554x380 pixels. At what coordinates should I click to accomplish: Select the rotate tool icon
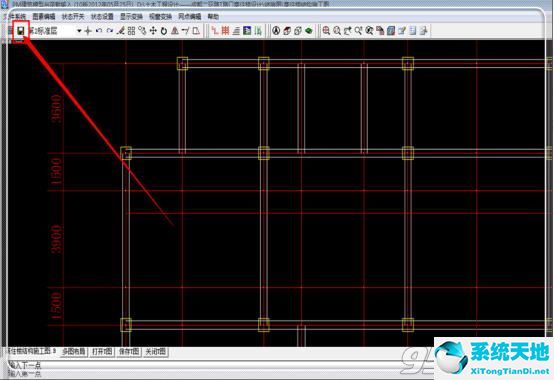coord(164,31)
